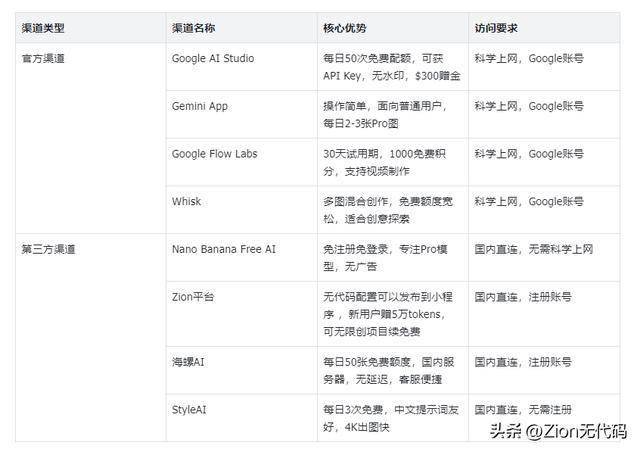Image resolution: width=640 pixels, height=452 pixels.
Task: Click the Google AI Studio channel name
Action: pos(213,58)
